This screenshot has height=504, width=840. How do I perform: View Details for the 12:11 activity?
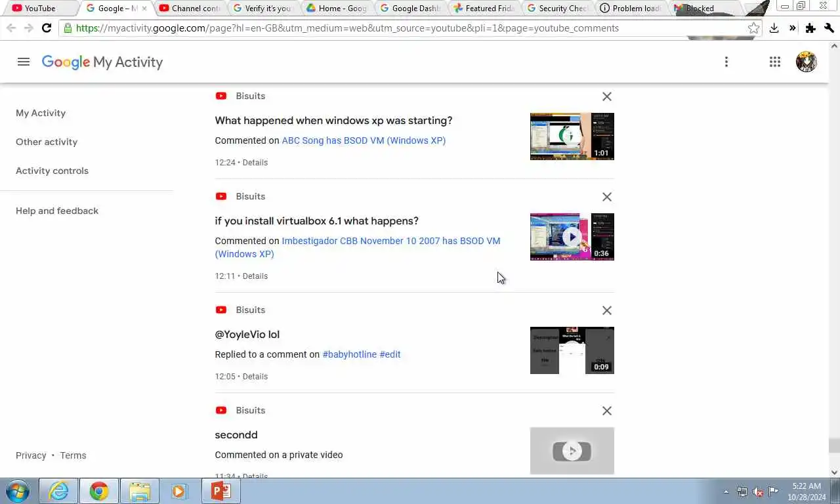(x=255, y=276)
